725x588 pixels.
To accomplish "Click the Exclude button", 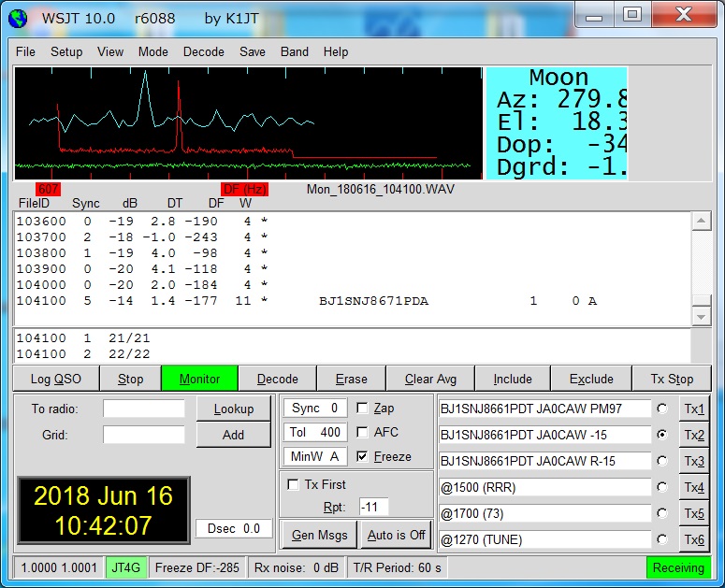I will pos(591,379).
